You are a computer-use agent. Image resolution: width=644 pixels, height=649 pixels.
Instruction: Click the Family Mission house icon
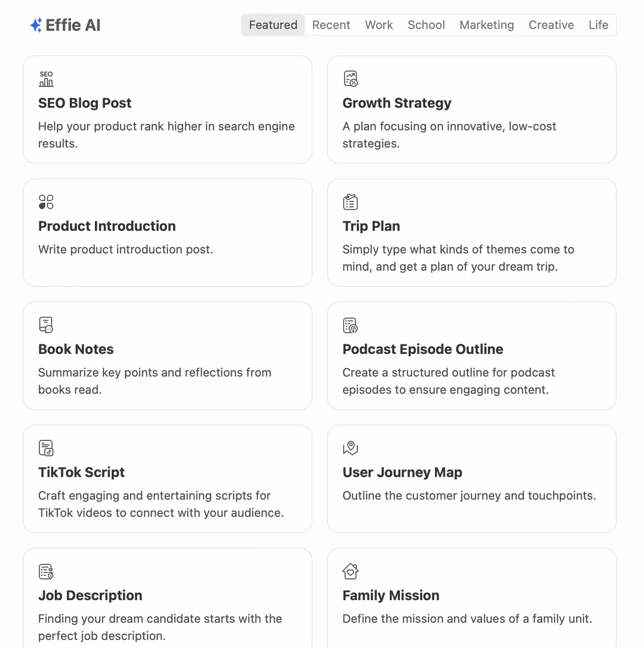[x=350, y=571]
